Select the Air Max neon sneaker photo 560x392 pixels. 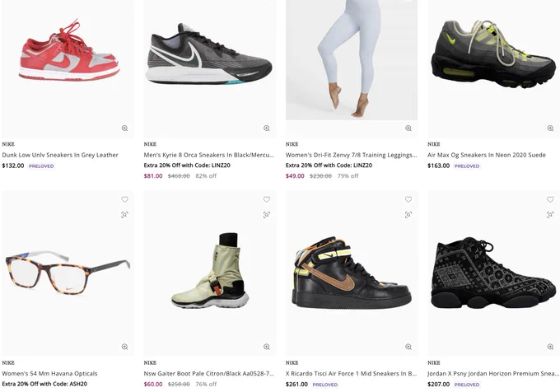pos(493,68)
